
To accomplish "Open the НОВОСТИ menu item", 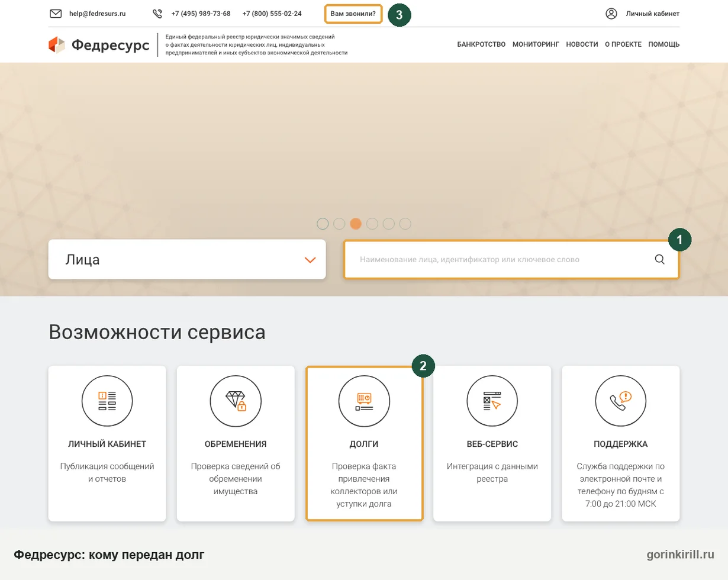I will (x=582, y=44).
